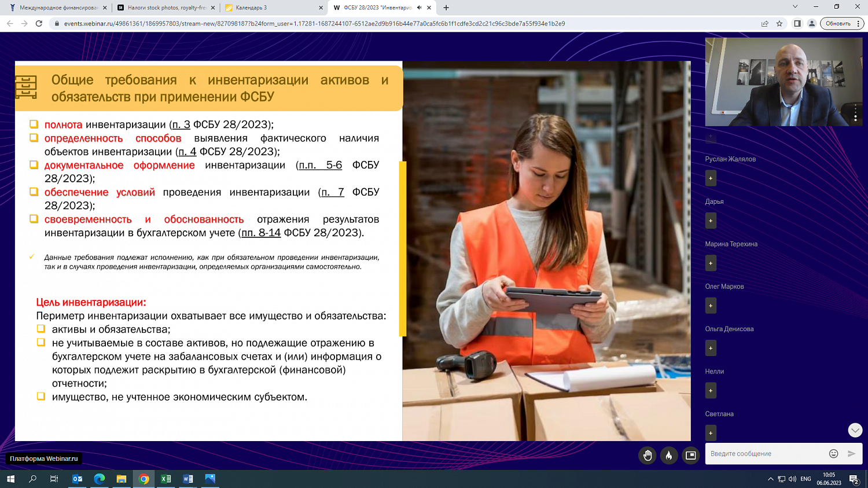
Task: Reload the current page
Action: [x=39, y=24]
